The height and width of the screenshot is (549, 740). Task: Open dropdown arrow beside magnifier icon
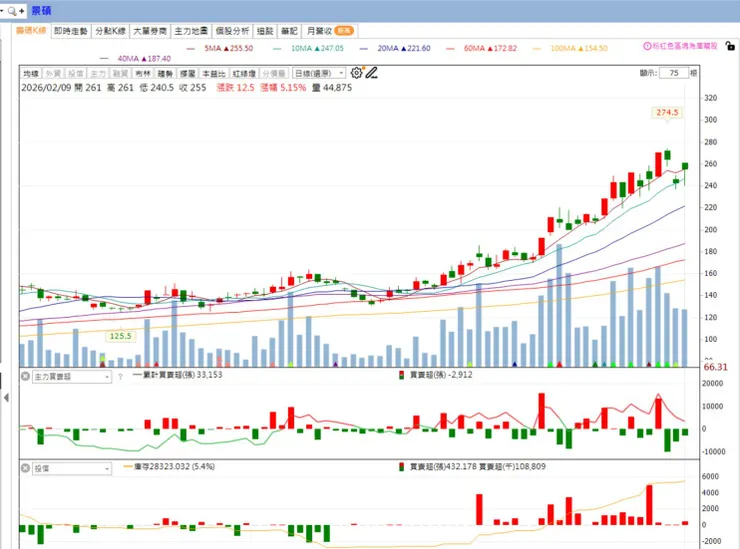(2, 10)
